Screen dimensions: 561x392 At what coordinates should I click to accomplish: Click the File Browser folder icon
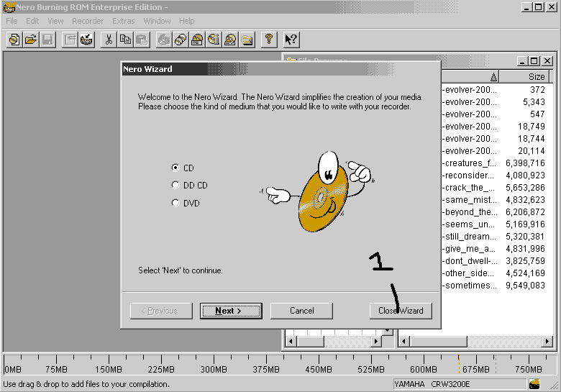point(247,40)
